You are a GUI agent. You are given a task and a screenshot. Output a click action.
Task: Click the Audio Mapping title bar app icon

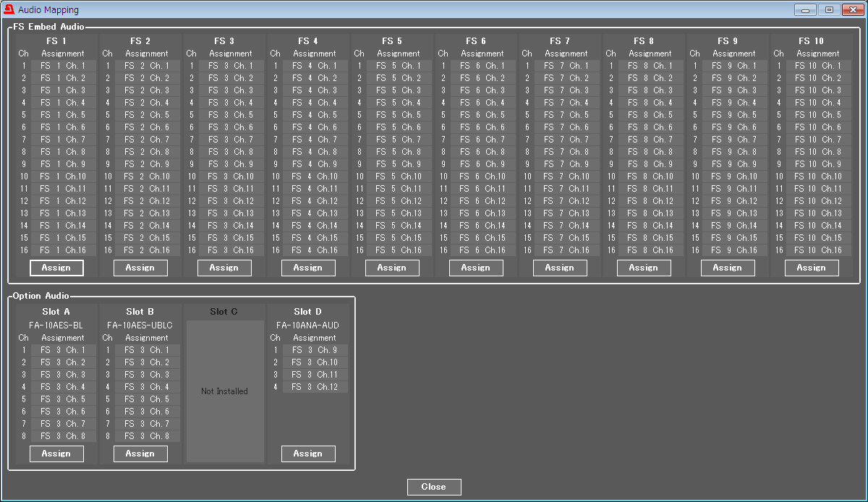pos(9,10)
